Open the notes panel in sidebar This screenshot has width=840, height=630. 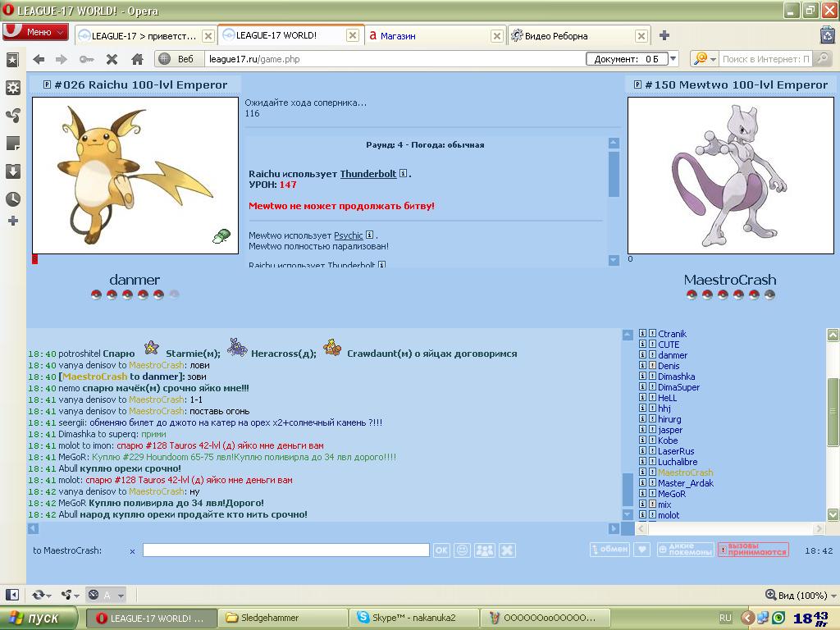coord(13,143)
